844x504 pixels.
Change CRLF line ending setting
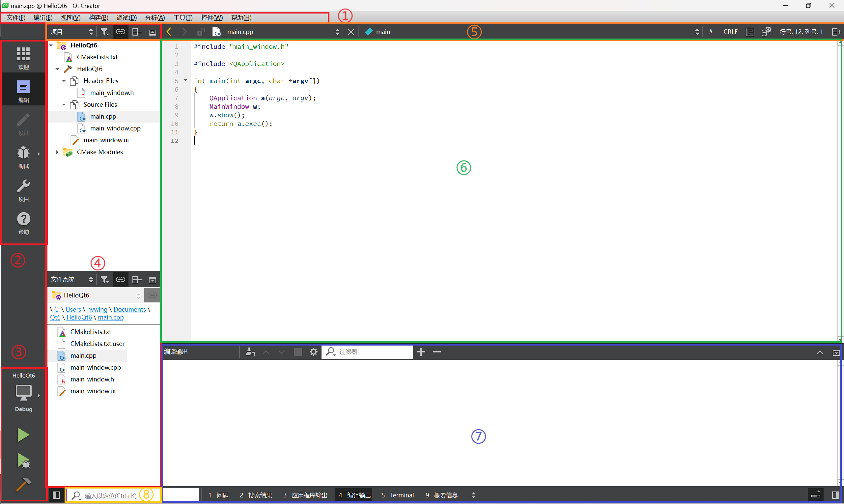pos(730,32)
